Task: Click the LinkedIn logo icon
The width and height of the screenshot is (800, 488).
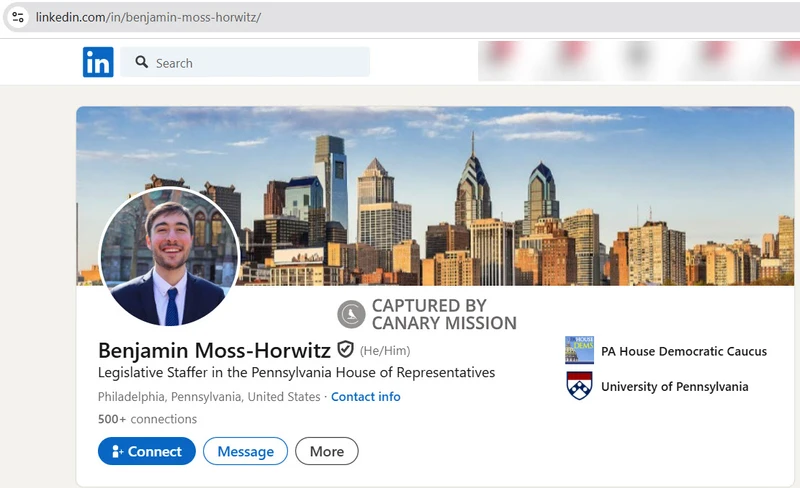Action: 98,62
